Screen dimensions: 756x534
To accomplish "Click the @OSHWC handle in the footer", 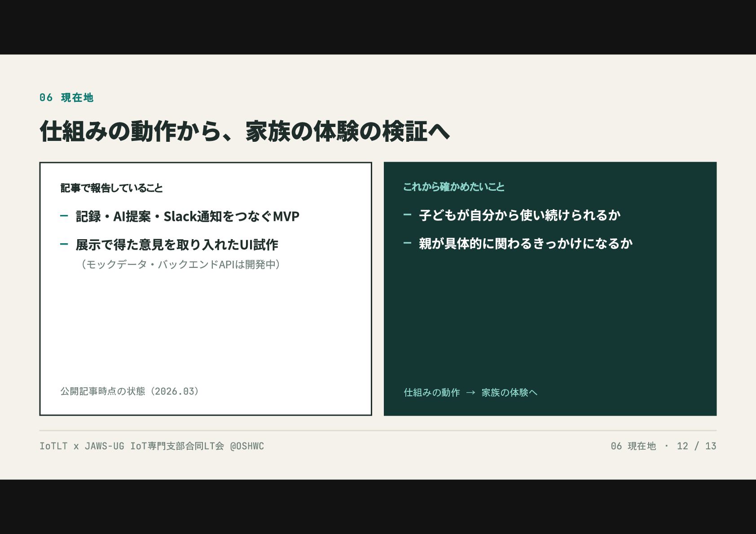I will pyautogui.click(x=247, y=446).
